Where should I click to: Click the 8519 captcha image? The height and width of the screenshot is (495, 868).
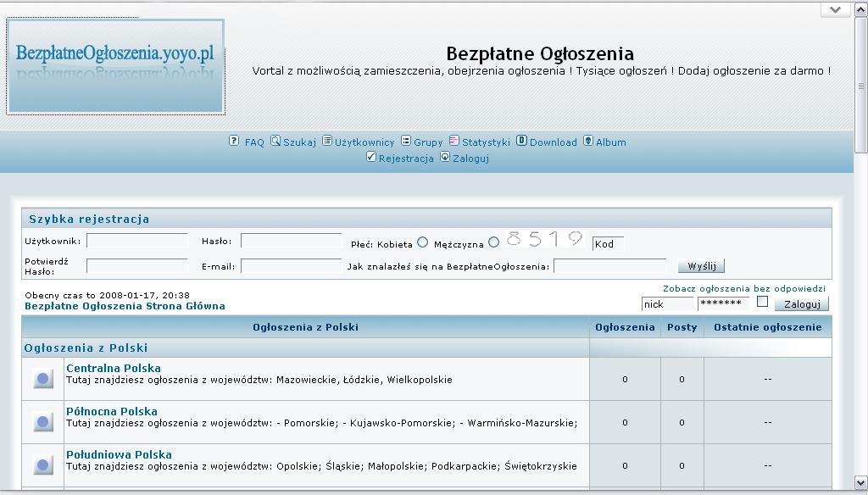(545, 239)
